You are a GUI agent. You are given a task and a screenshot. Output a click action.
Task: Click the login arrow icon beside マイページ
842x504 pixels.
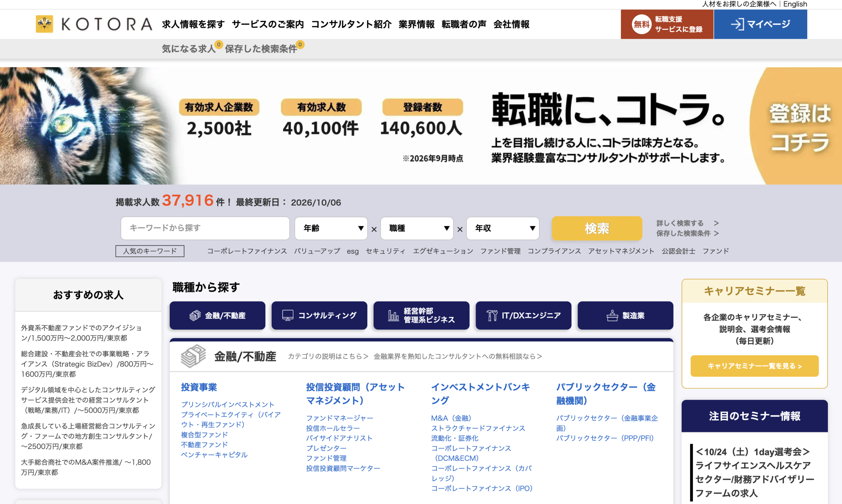(x=737, y=24)
